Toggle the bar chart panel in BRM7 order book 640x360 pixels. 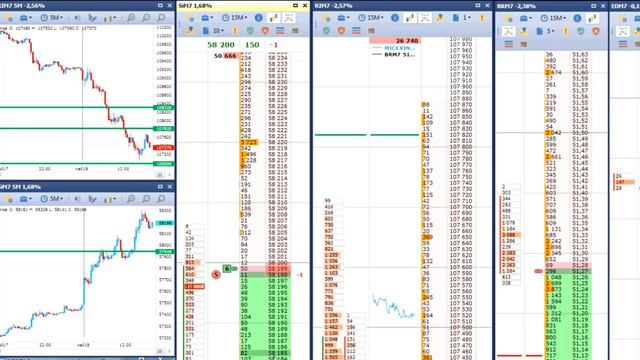pyautogui.click(x=592, y=18)
